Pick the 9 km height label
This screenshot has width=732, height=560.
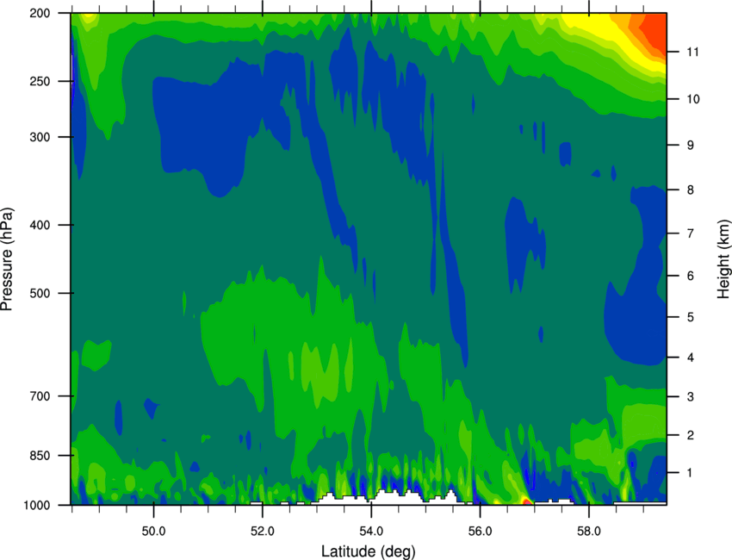click(x=691, y=146)
